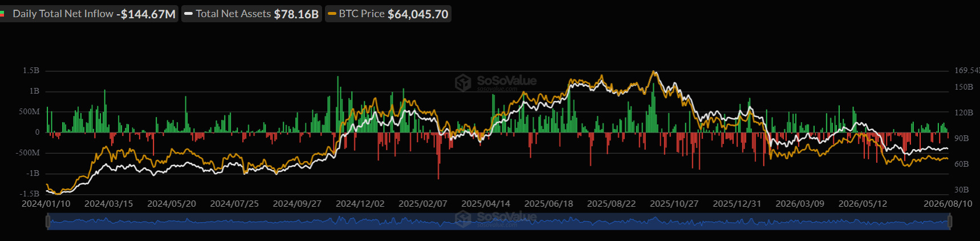Screen dimensions: 980x241
Task: Toggle Daily Total Net Inflow legend series
Action: [88, 14]
